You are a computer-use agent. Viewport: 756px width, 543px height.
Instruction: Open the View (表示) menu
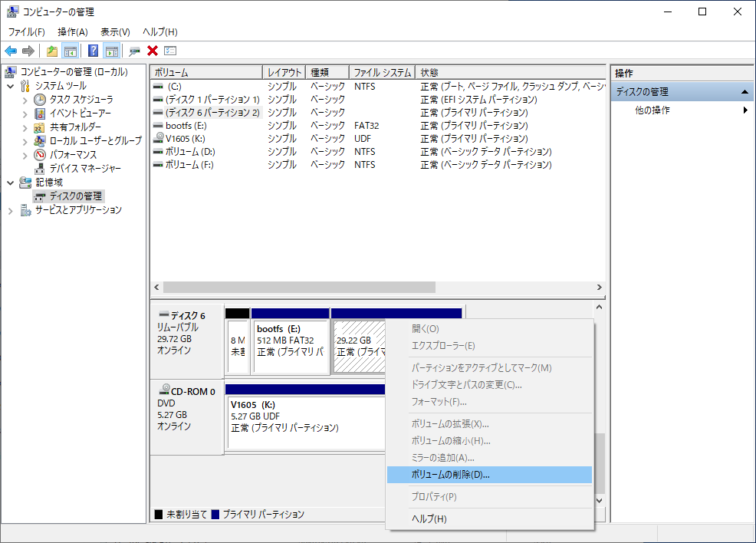[x=115, y=31]
